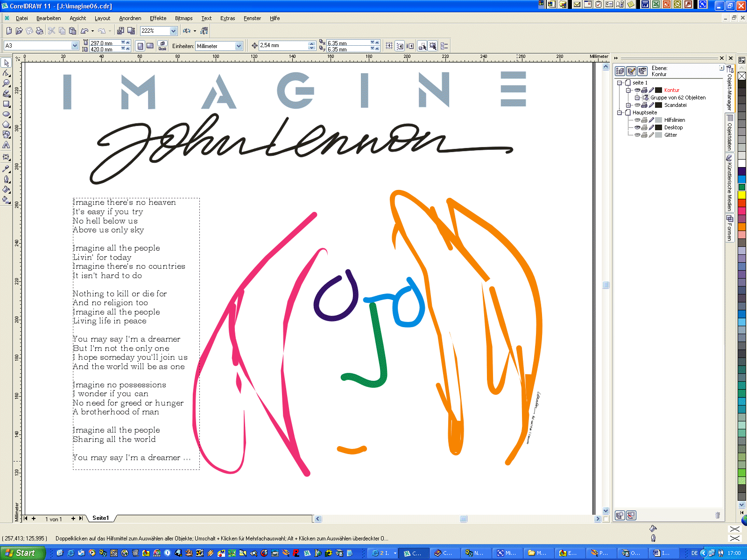
Task: Open the Bearbeiten menu
Action: coord(49,18)
